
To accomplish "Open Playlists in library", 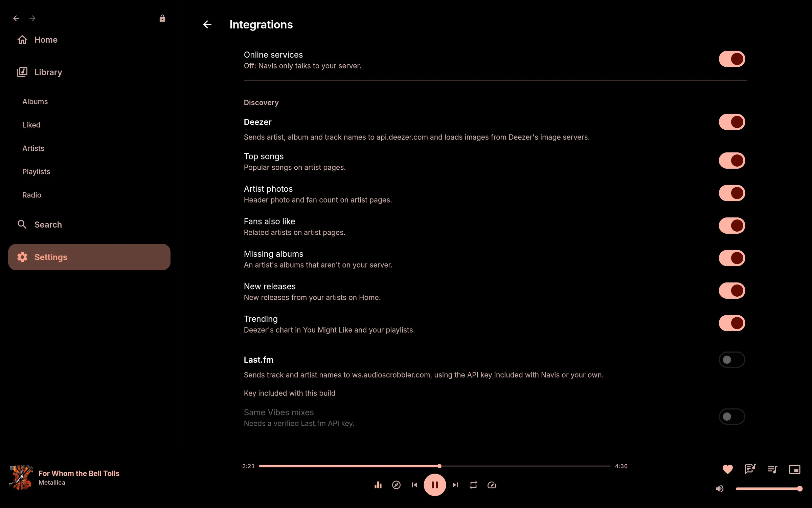I will point(36,172).
